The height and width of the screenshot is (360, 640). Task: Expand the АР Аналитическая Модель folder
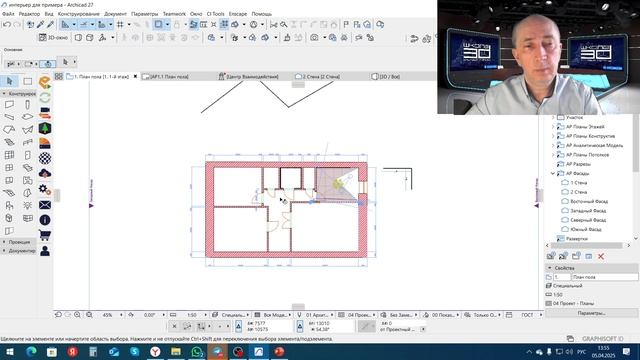[553, 145]
